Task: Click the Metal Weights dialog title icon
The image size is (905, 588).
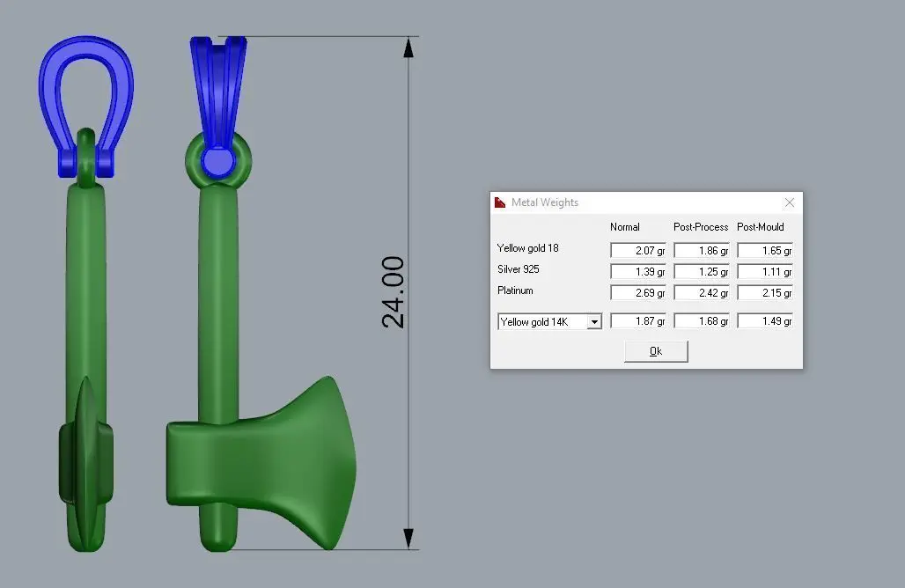Action: pos(500,202)
